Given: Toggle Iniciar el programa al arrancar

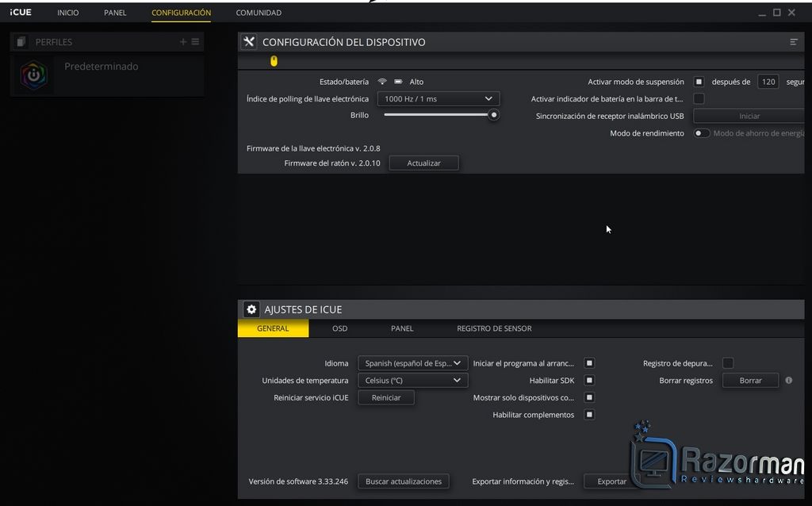Looking at the screenshot, I should [589, 363].
